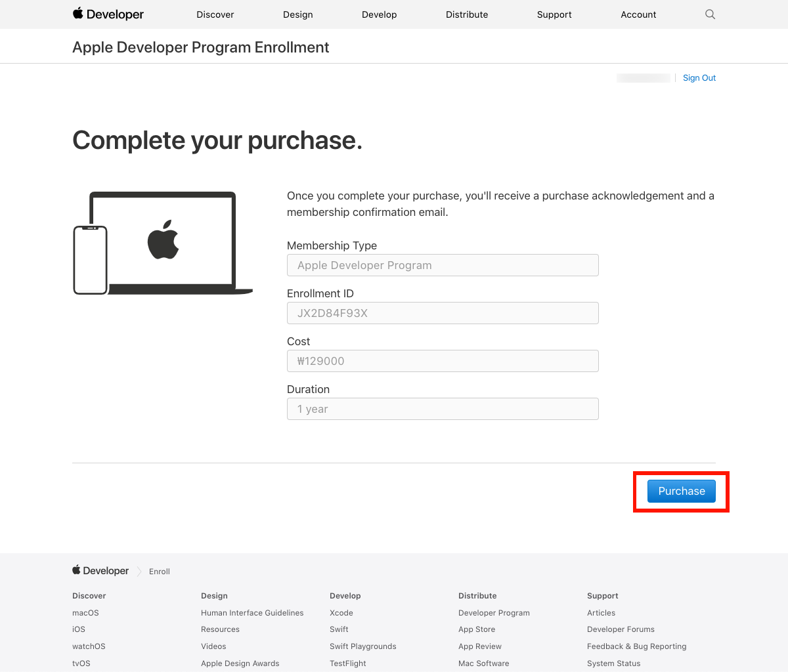Click the Sign Out link
This screenshot has width=788, height=672.
[699, 78]
